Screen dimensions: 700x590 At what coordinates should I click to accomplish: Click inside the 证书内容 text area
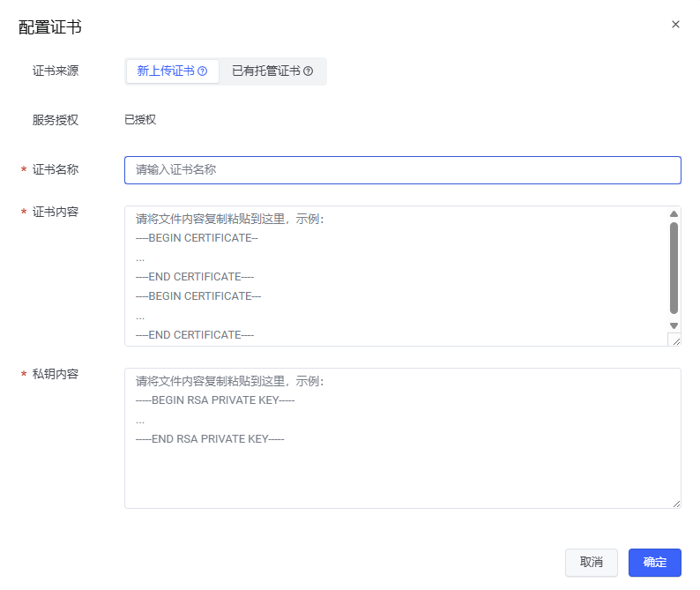coord(395,275)
